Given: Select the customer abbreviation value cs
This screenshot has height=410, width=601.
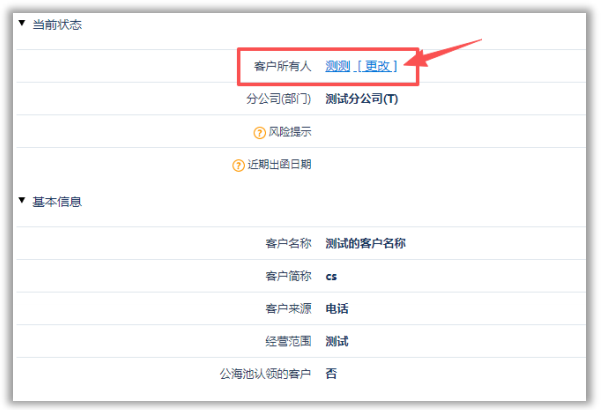Looking at the screenshot, I should coord(331,276).
